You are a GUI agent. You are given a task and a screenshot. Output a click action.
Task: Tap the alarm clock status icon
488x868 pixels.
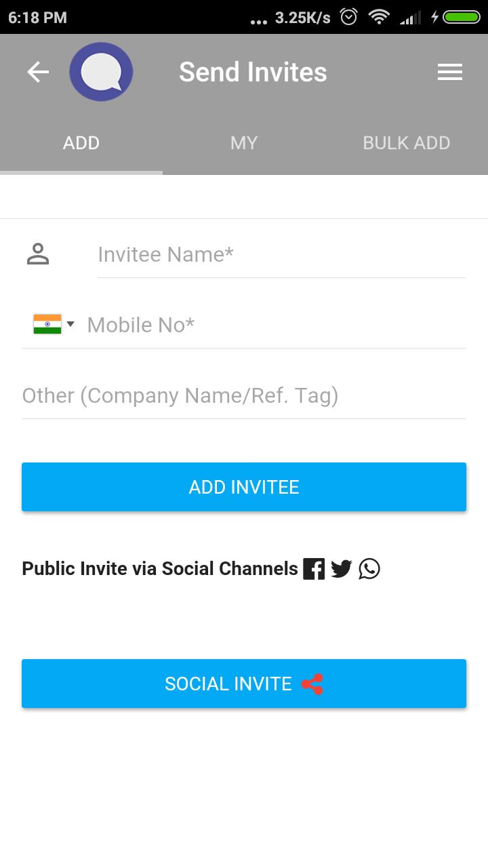348,17
